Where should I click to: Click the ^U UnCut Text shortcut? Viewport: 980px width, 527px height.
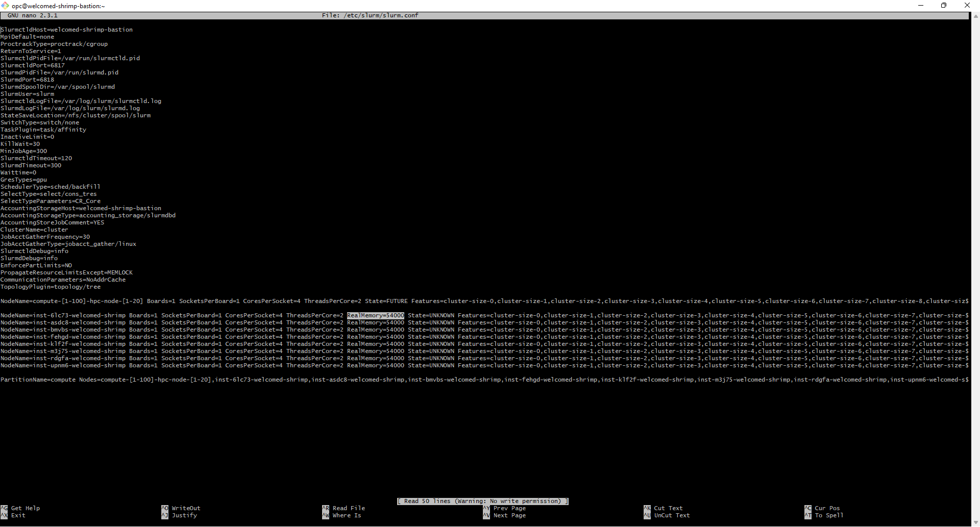667,515
